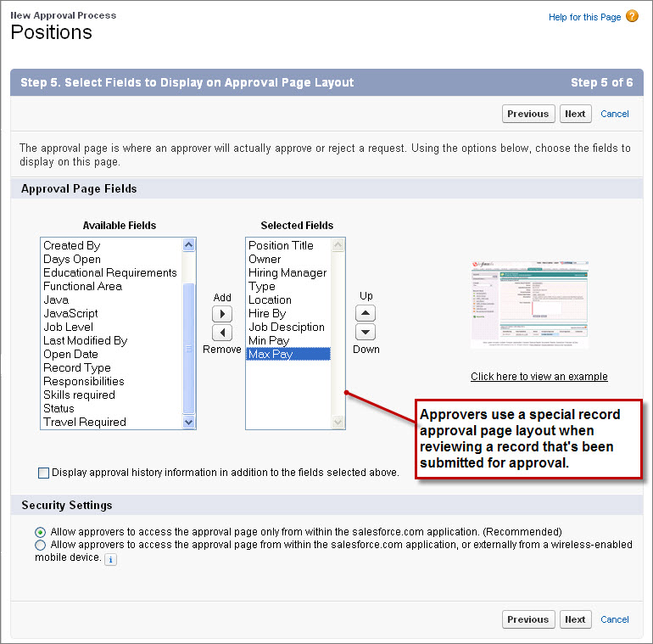Click highlighted Max Pay in Selected Fields
The height and width of the screenshot is (644, 653).
point(288,354)
